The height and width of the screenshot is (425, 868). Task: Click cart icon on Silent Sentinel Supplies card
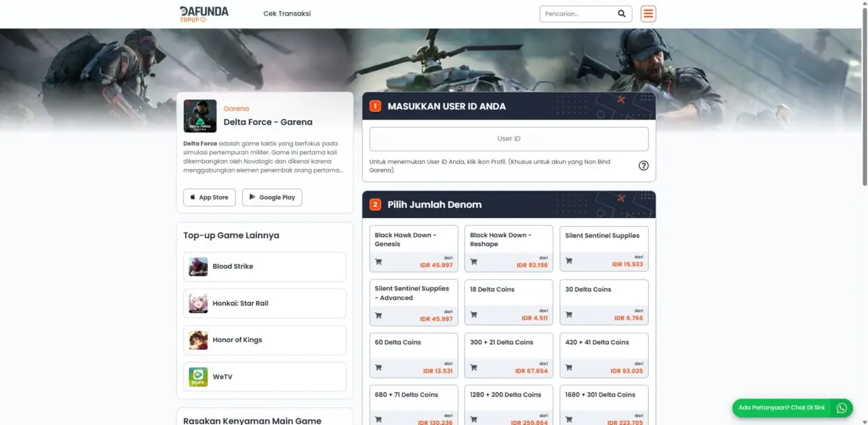click(x=569, y=261)
